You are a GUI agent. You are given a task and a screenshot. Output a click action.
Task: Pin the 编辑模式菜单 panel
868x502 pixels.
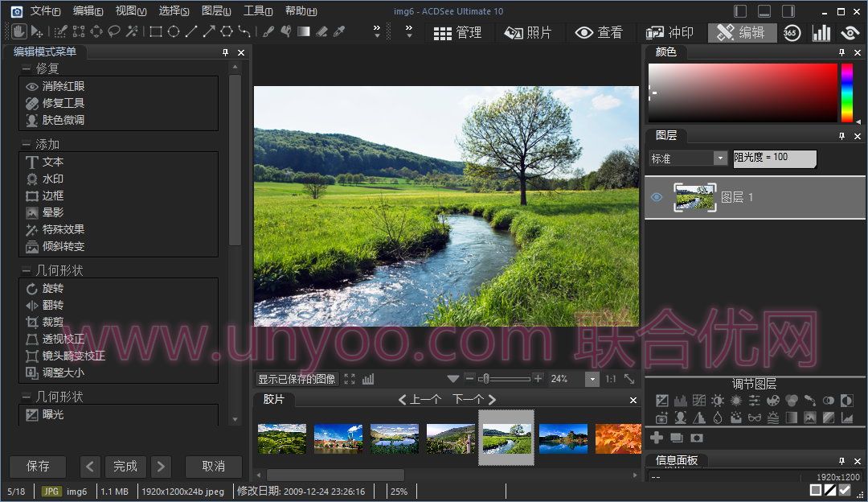click(x=225, y=52)
